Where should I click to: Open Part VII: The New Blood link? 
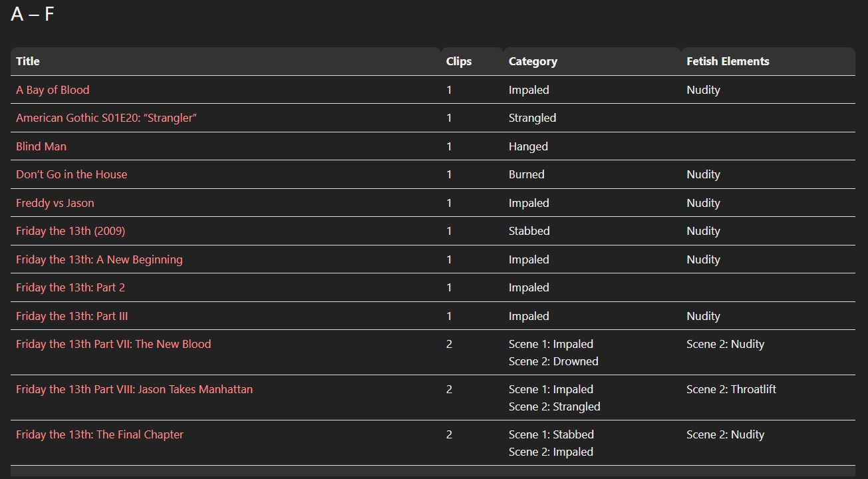coord(114,344)
